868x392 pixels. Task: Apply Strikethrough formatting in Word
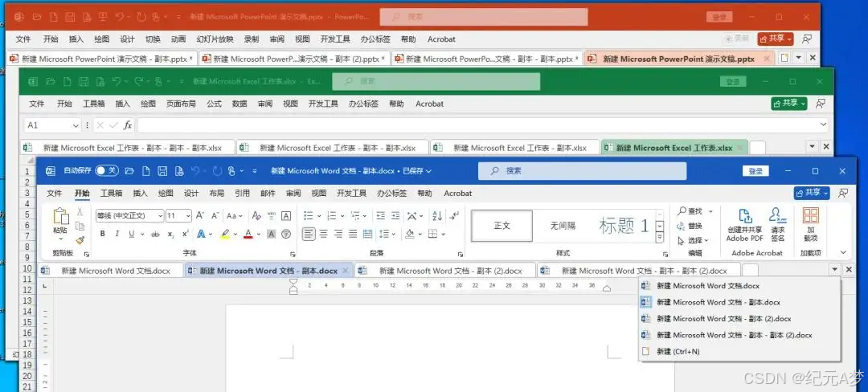pyautogui.click(x=156, y=234)
